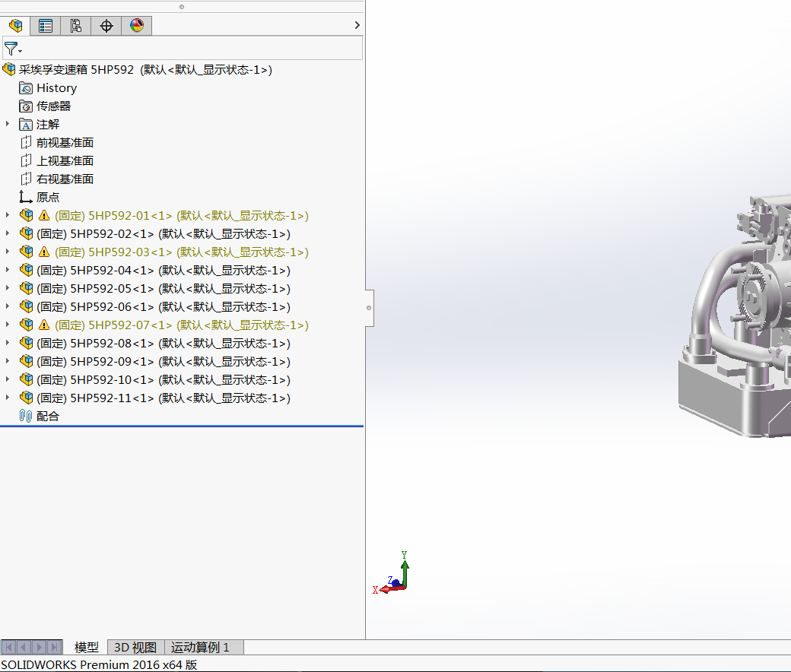Open the DisplayManager color sphere tab
The width and height of the screenshot is (791, 672).
pyautogui.click(x=136, y=25)
